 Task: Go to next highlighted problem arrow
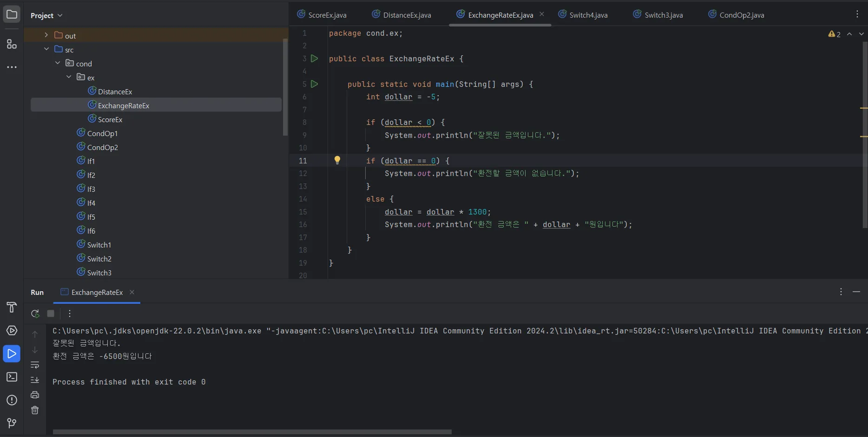861,34
